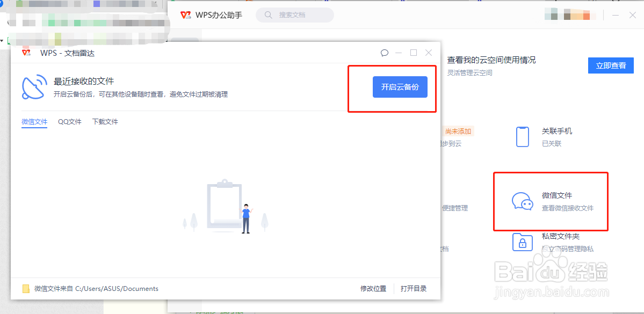Screen dimensions: 644x314
Task: Click the WPS办公助手 logo icon
Action: click(x=186, y=15)
